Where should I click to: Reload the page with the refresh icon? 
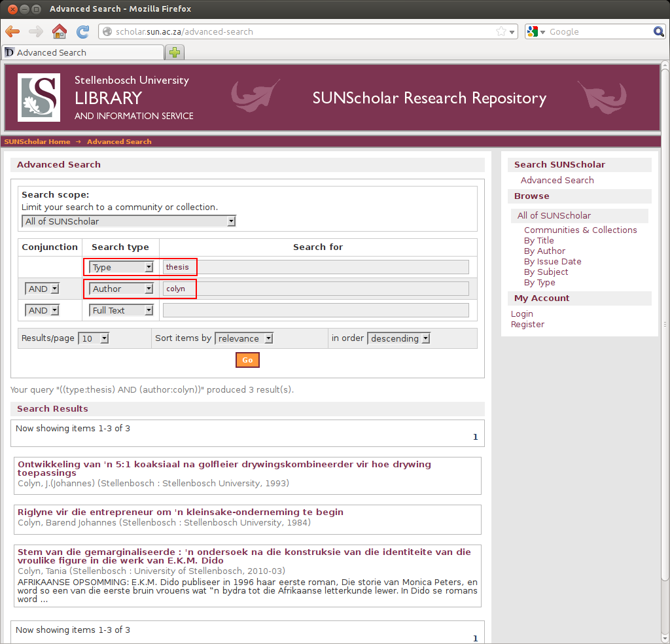coord(82,31)
